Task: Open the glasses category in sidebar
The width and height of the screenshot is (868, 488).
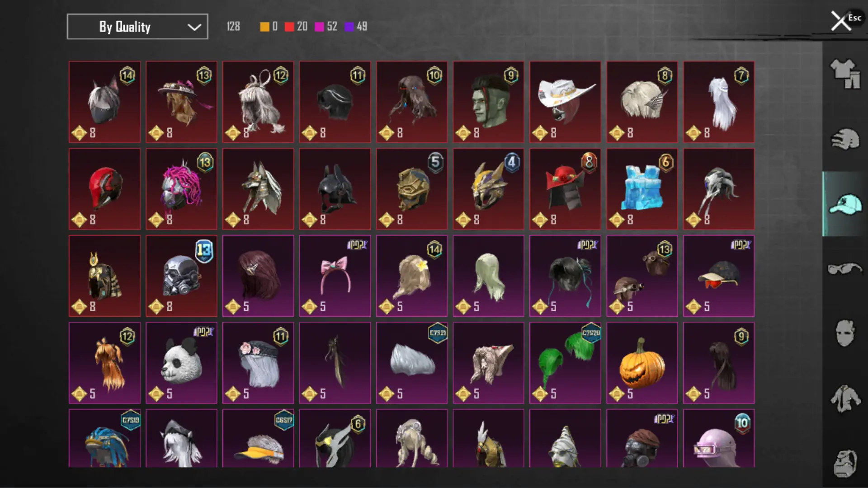Action: click(x=845, y=269)
